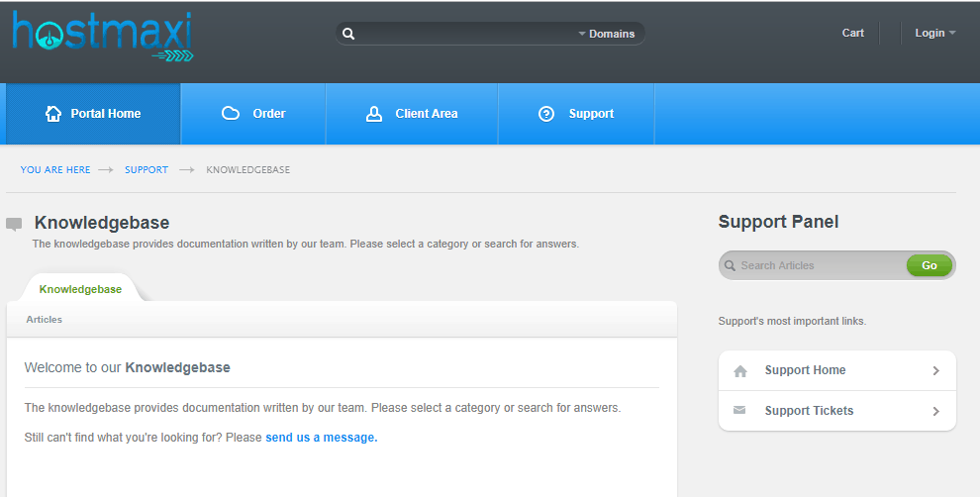This screenshot has height=497, width=980.
Task: Open the Articles sub-tab
Action: [x=45, y=320]
